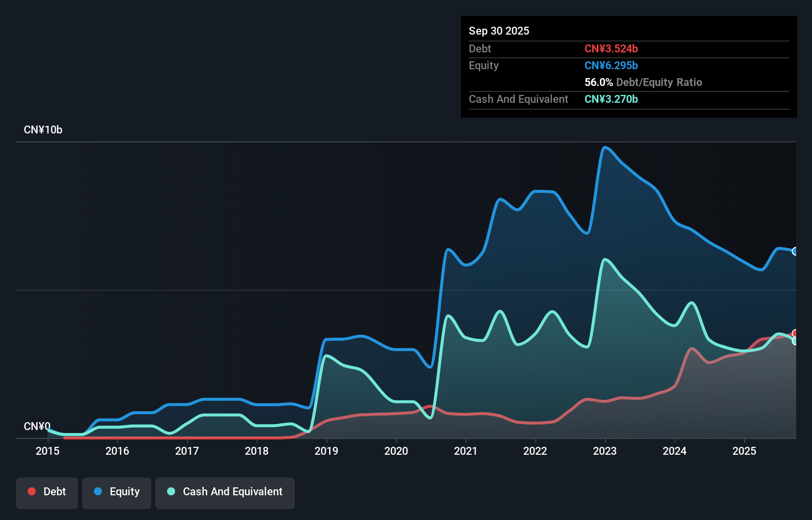This screenshot has width=812, height=520.
Task: Click the CN¥6.295b Equity value
Action: (x=611, y=65)
